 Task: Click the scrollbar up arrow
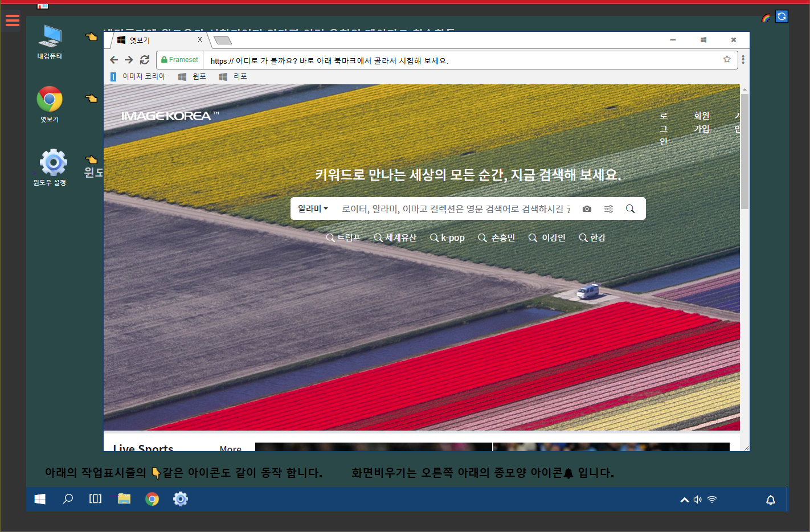[744, 89]
